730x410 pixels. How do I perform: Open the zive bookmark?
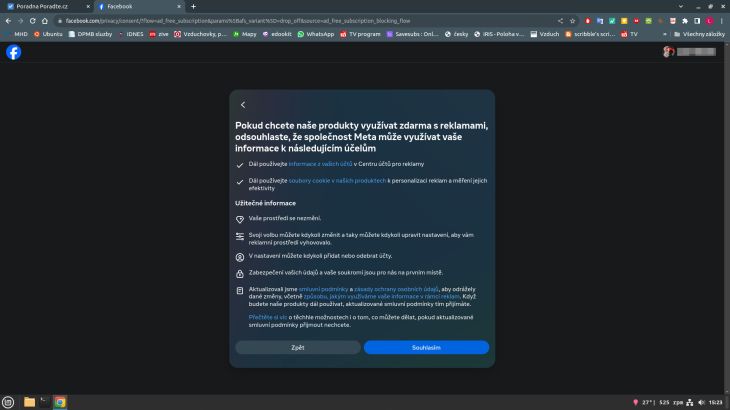[x=159, y=34]
